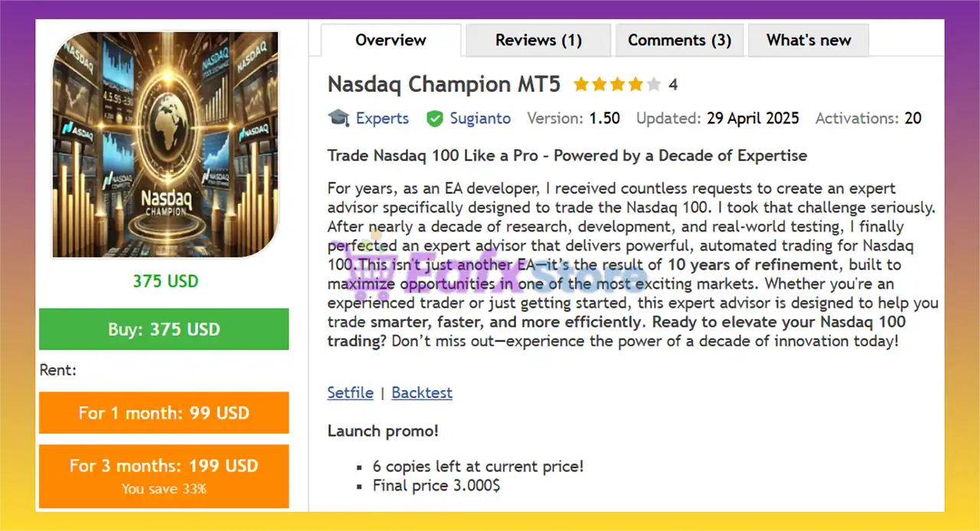This screenshot has width=980, height=531.
Task: Open author Sugianto's profile link
Action: click(x=480, y=119)
